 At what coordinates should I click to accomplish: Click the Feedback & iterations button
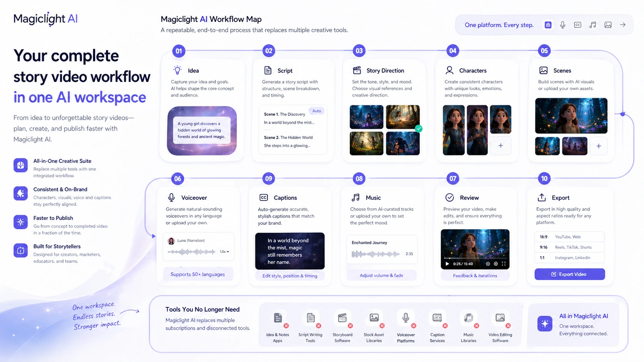[475, 276]
